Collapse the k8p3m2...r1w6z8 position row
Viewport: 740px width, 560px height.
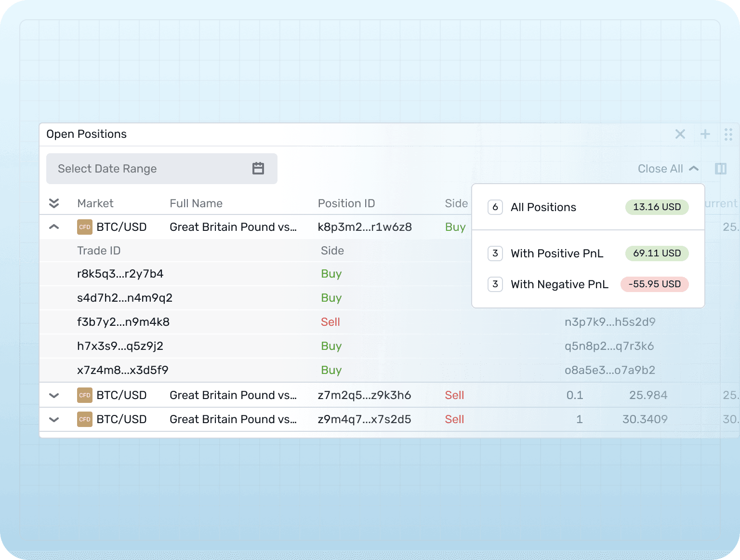54,227
